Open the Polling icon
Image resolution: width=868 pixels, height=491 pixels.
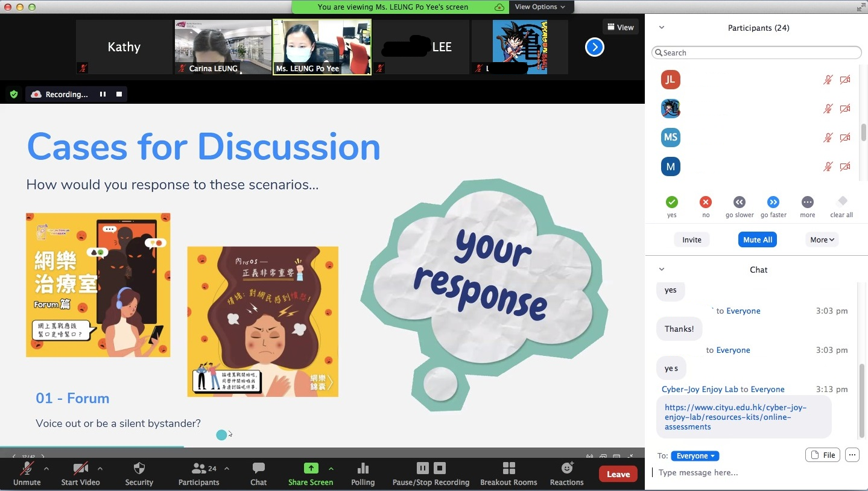tap(363, 469)
